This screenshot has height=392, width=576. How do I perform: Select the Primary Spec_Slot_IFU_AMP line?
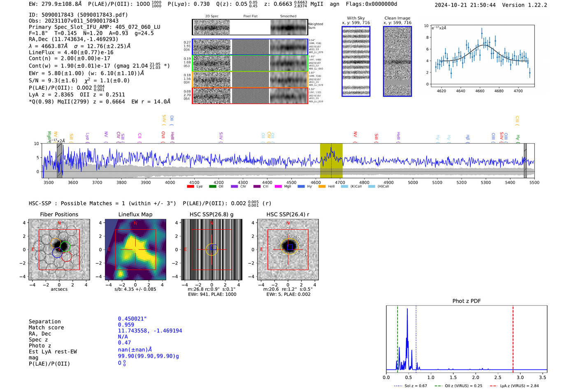[x=95, y=27]
